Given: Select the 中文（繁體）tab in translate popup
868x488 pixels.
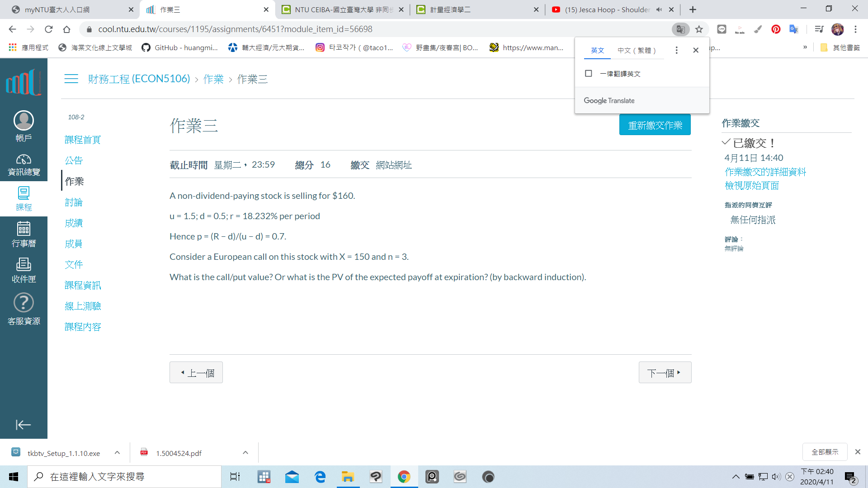Looking at the screenshot, I should coord(637,50).
